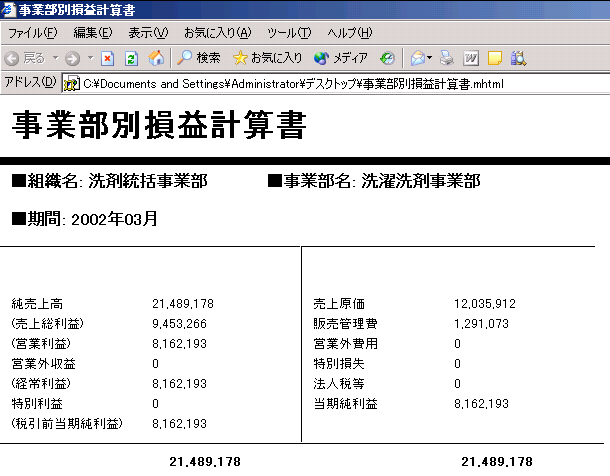
Task: Stop loading with the red X icon
Action: 108,58
